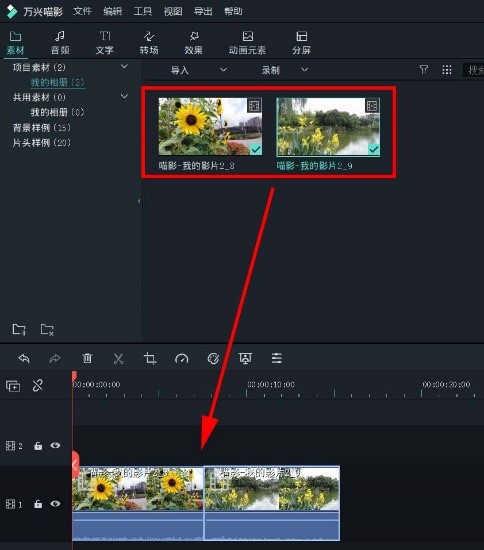Split clip with the scissors icon
This screenshot has height=550, width=484.
click(x=119, y=358)
